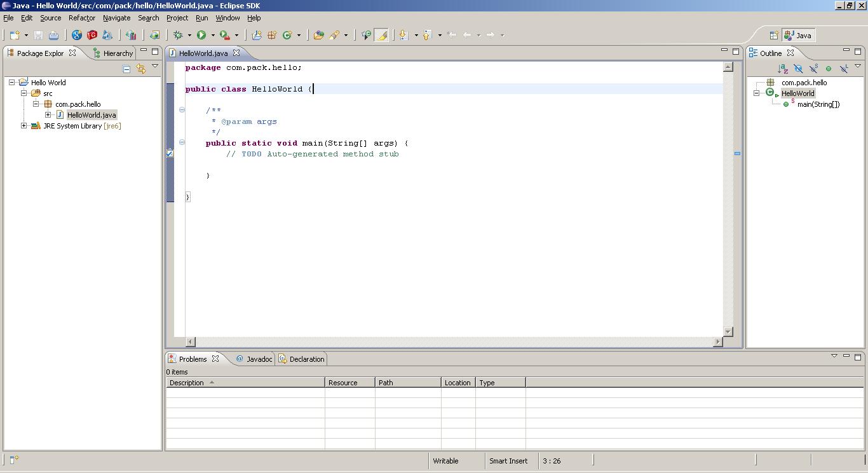Expand the JRE System Library node
Viewport: 868px width, 473px height.
pyautogui.click(x=24, y=126)
